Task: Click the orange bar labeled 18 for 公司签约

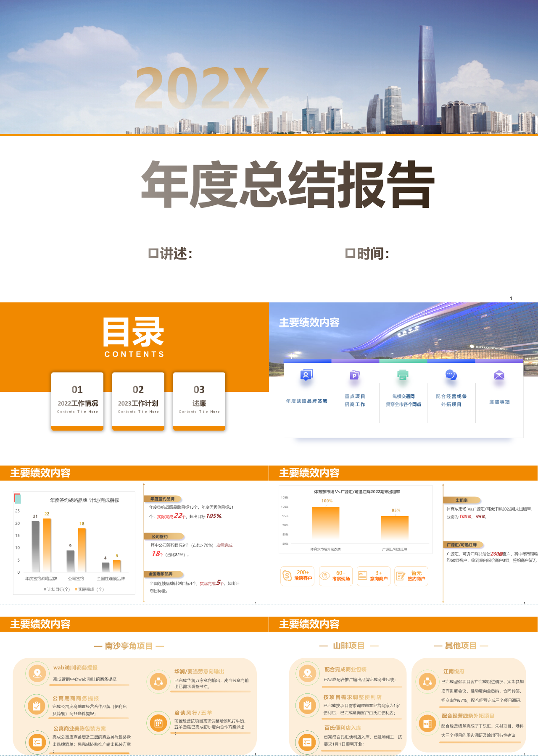Action: (x=82, y=550)
